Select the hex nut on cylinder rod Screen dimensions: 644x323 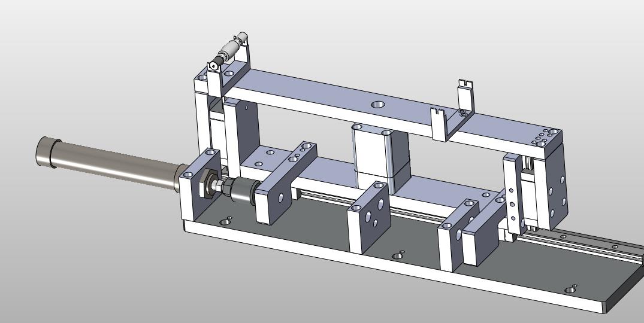207,184
